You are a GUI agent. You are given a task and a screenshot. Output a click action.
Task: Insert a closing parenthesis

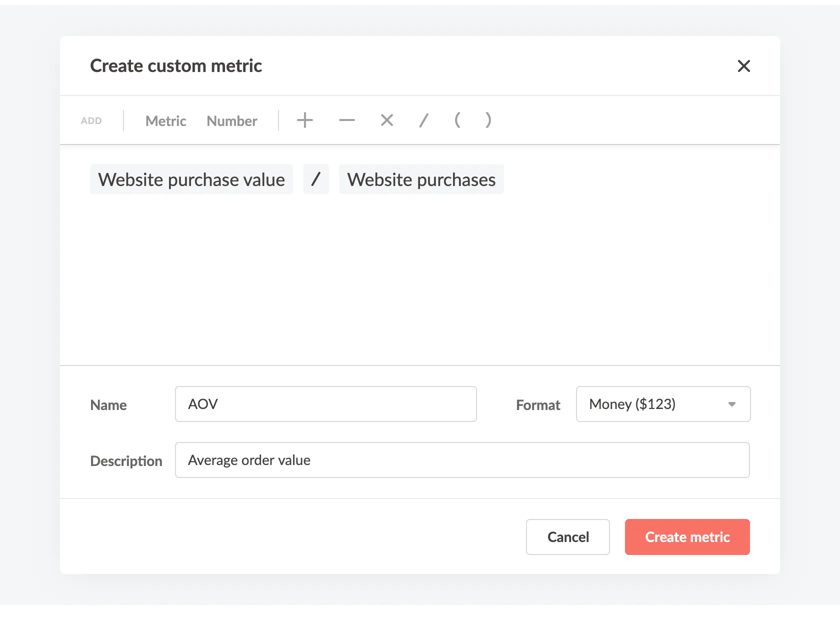coord(488,120)
